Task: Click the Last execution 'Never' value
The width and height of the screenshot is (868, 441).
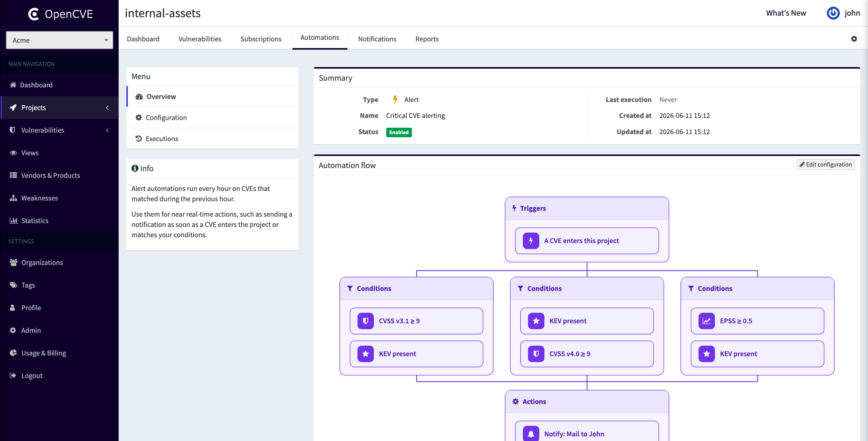Action: (668, 99)
